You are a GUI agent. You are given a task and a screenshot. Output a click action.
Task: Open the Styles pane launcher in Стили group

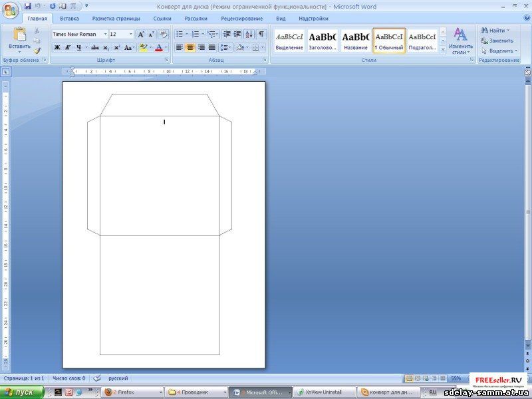pyautogui.click(x=471, y=60)
